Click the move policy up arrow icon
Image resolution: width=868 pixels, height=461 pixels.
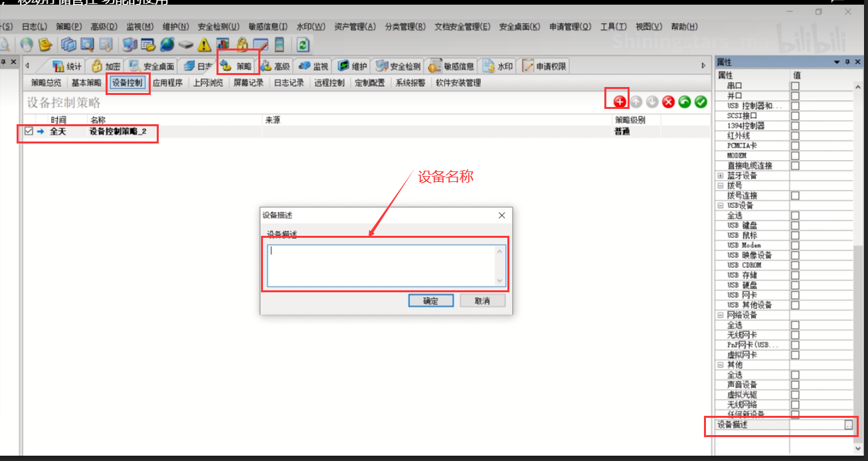pyautogui.click(x=636, y=102)
